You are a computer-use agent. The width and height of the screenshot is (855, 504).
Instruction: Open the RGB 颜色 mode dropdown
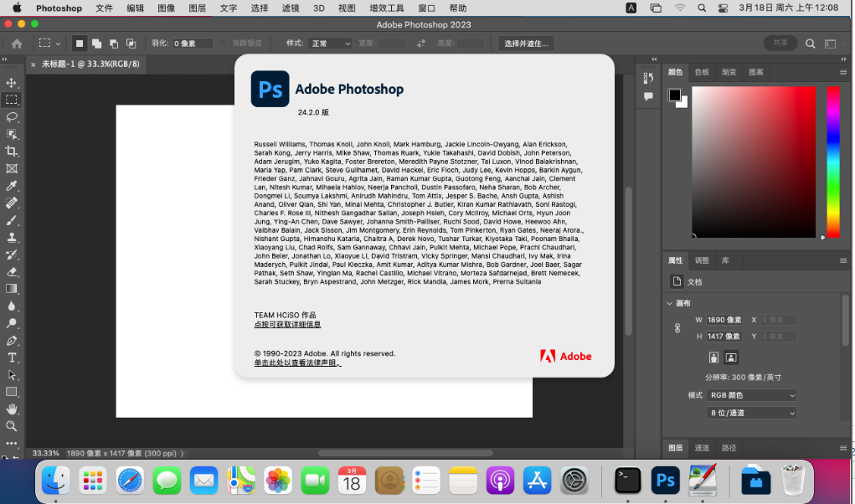(751, 395)
